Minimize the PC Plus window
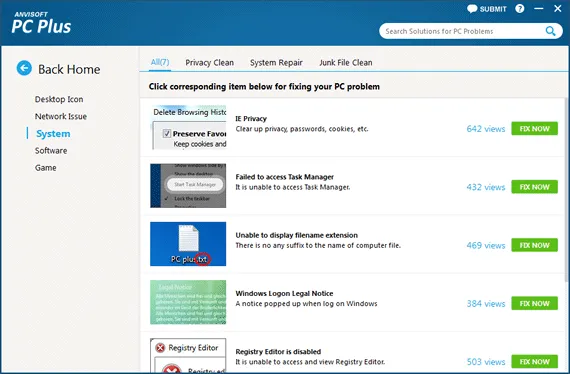The image size is (570, 374). coord(539,8)
